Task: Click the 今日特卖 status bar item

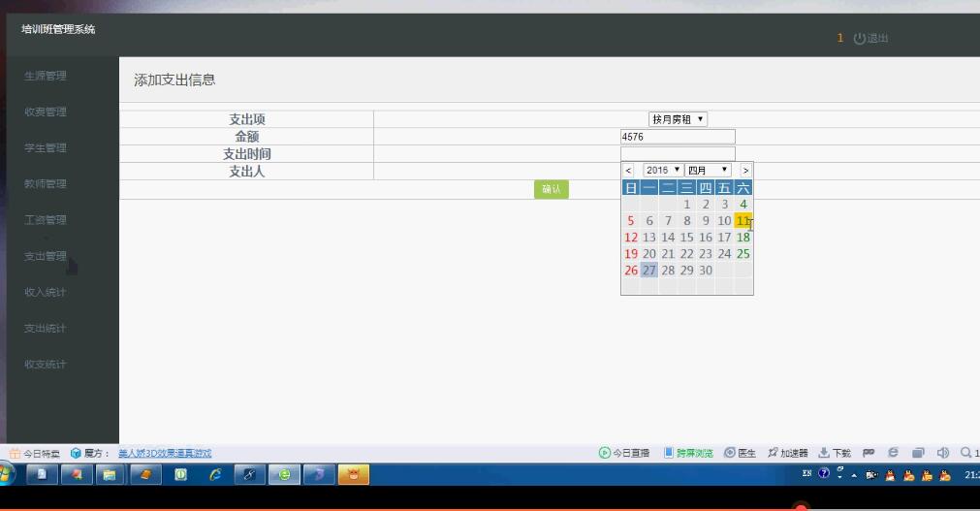Action: (x=34, y=454)
